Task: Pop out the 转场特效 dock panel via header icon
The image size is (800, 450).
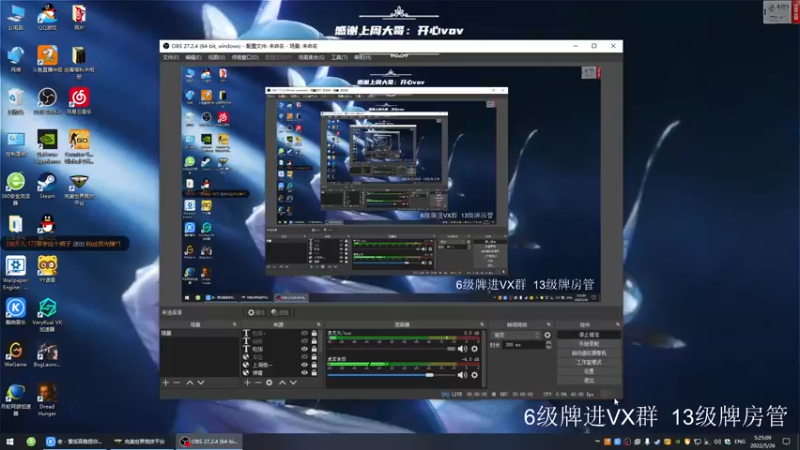Action: 549,324
